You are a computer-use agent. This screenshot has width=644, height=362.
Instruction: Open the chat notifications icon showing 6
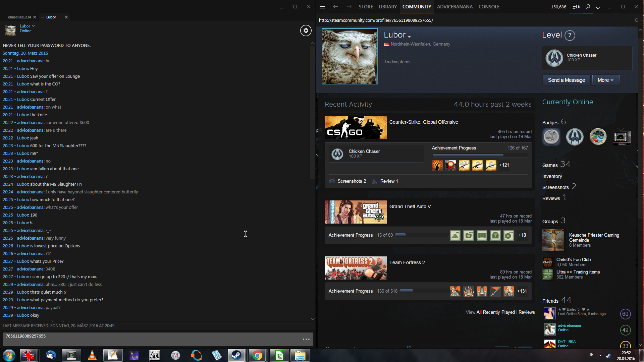[x=576, y=7]
